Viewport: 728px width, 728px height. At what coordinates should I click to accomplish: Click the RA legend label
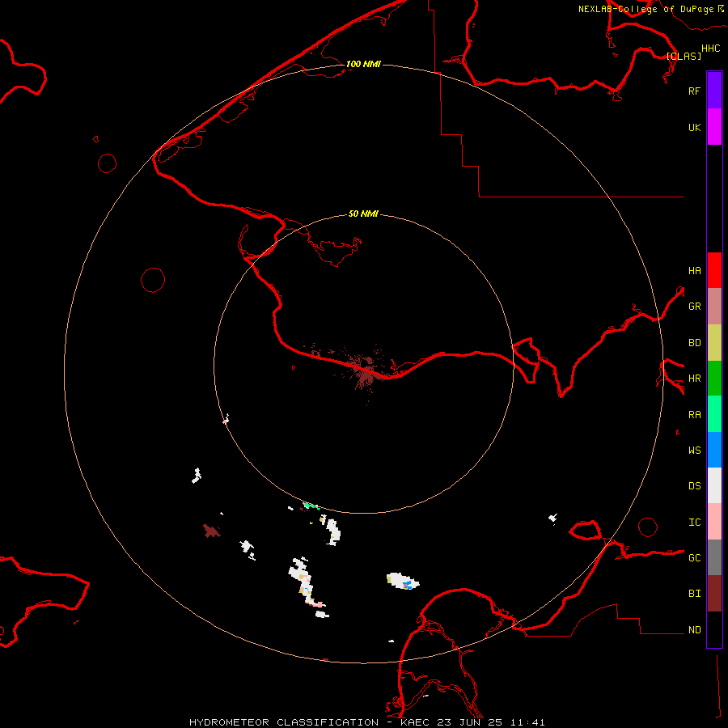(694, 415)
